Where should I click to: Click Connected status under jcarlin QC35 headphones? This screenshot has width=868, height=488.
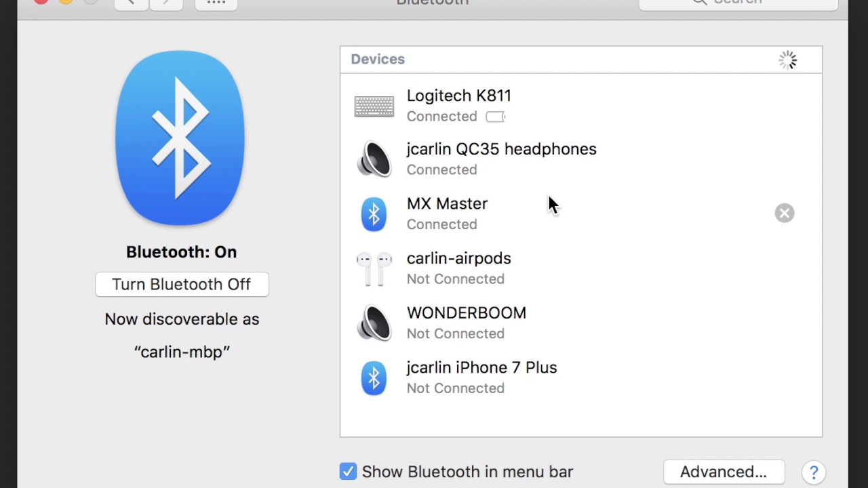coord(442,169)
